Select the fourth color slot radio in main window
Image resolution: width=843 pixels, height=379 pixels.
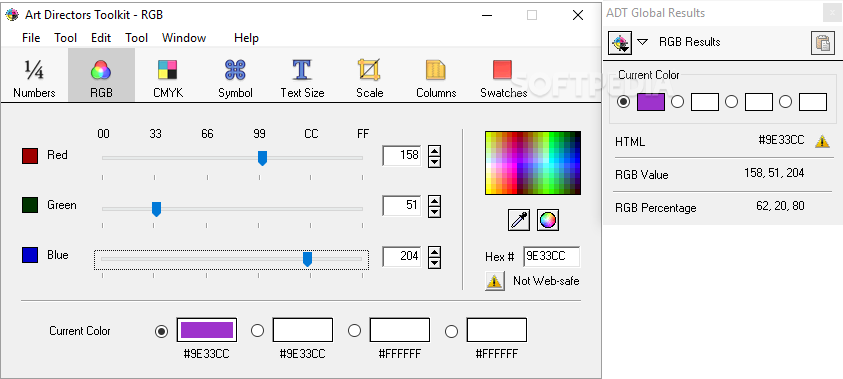[451, 331]
